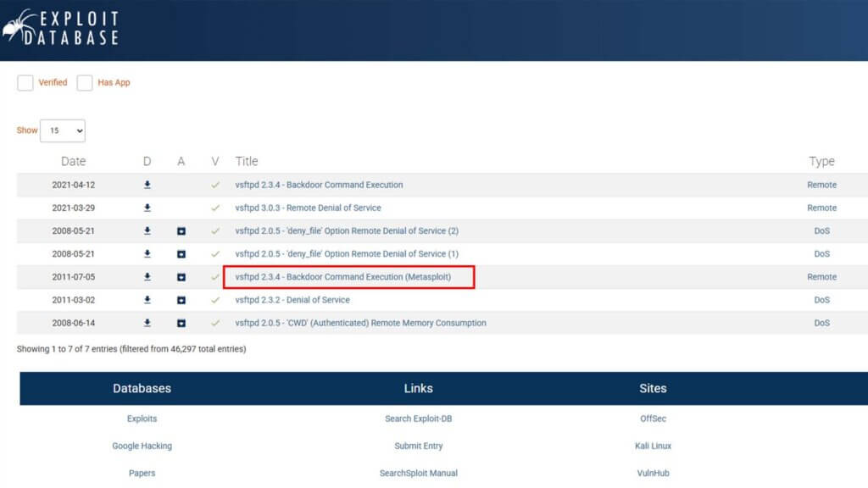
Task: Visit the Kali Linux site link
Action: (x=654, y=446)
